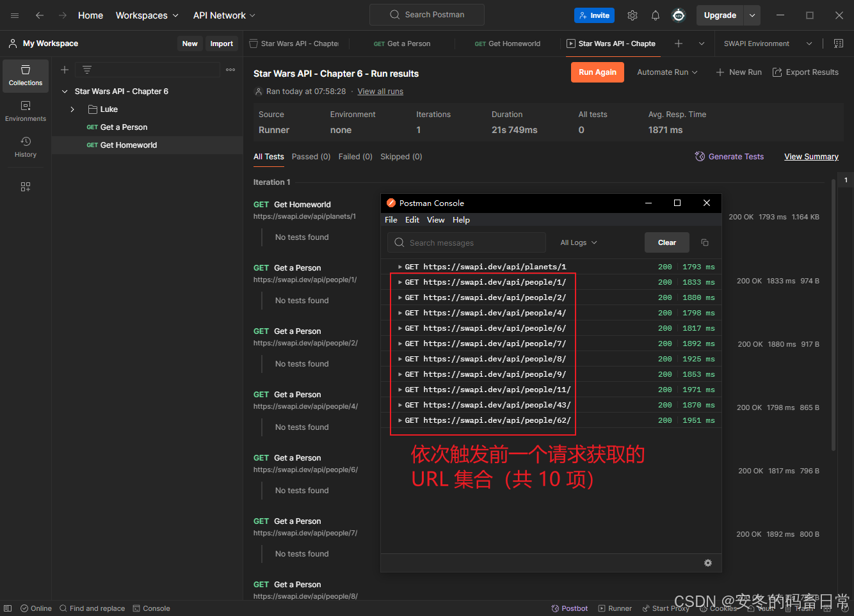
Task: Select the All Tests results tab
Action: click(x=269, y=157)
